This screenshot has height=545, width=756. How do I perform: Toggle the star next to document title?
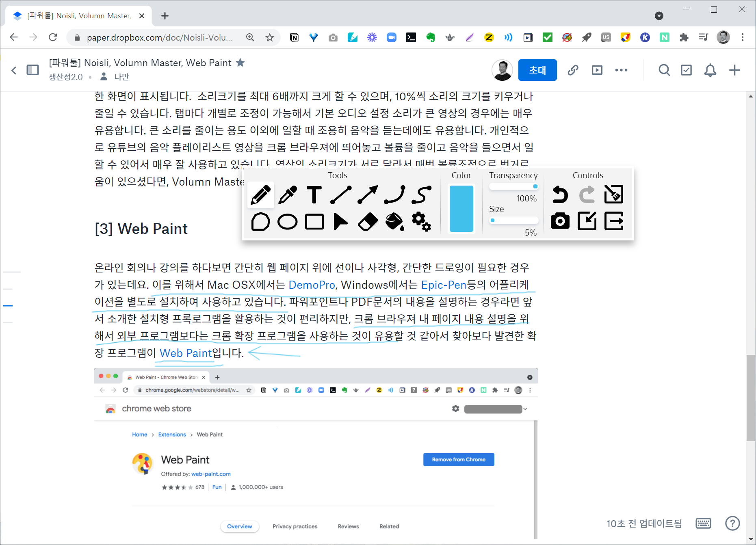tap(240, 63)
